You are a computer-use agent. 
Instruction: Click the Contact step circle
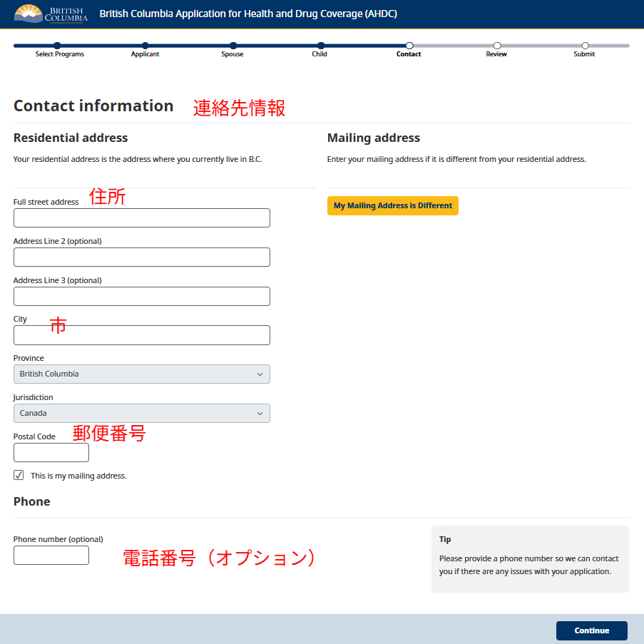409,46
